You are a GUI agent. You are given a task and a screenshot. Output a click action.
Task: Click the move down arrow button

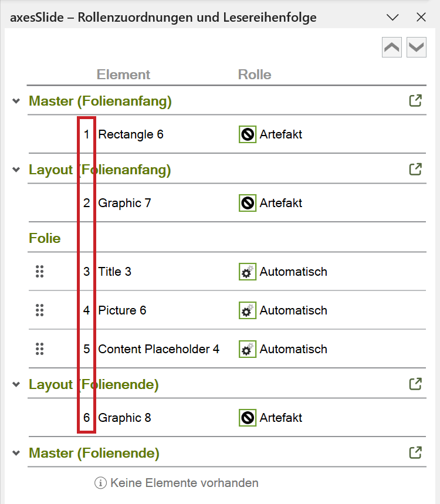pyautogui.click(x=416, y=48)
